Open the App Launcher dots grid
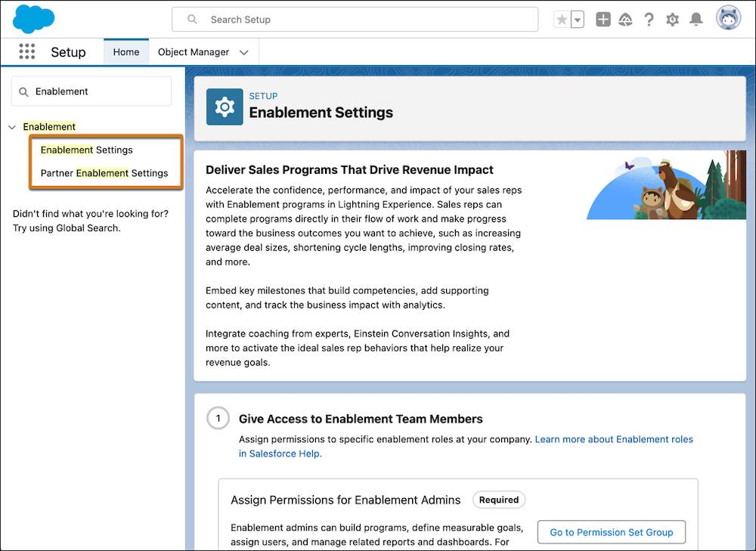The height and width of the screenshot is (551, 756). [27, 51]
